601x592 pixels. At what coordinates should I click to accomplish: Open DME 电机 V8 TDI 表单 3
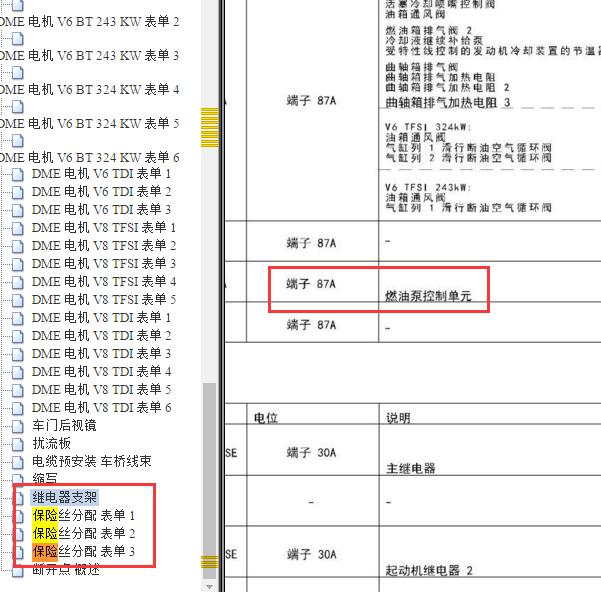tap(101, 354)
